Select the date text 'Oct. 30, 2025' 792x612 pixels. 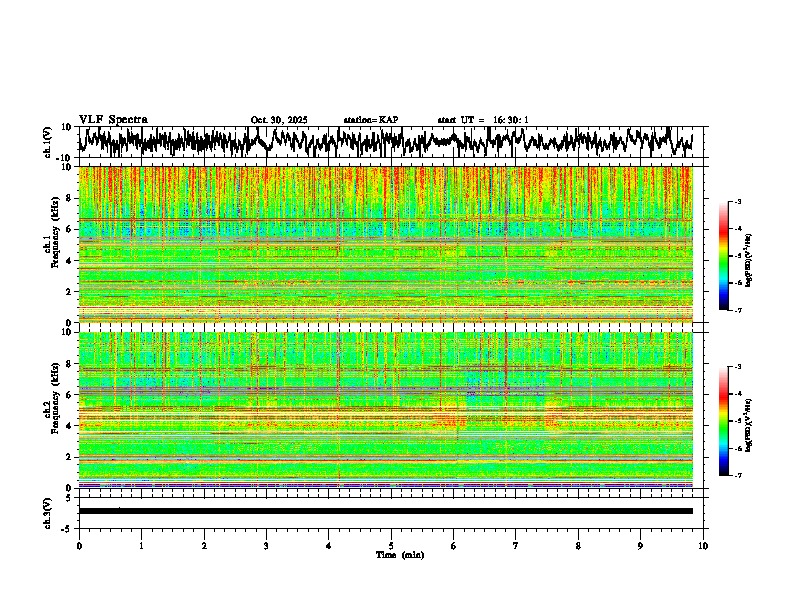click(x=279, y=120)
